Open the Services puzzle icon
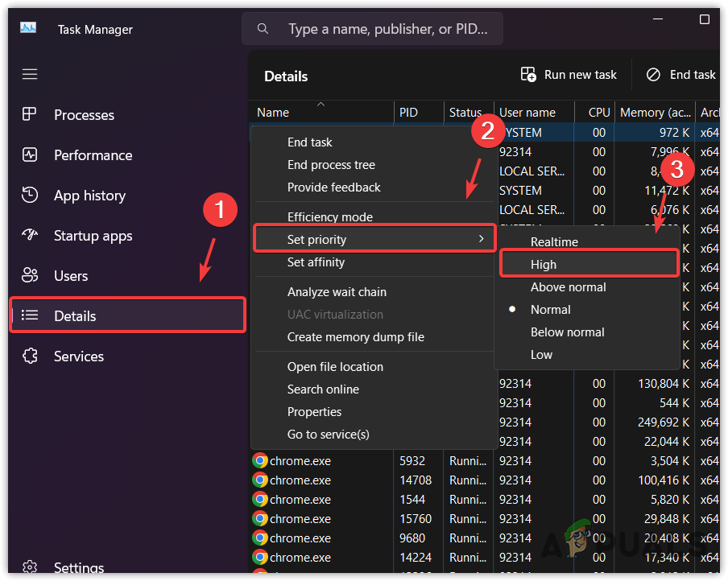Screen dimensions: 728x581 30,356
